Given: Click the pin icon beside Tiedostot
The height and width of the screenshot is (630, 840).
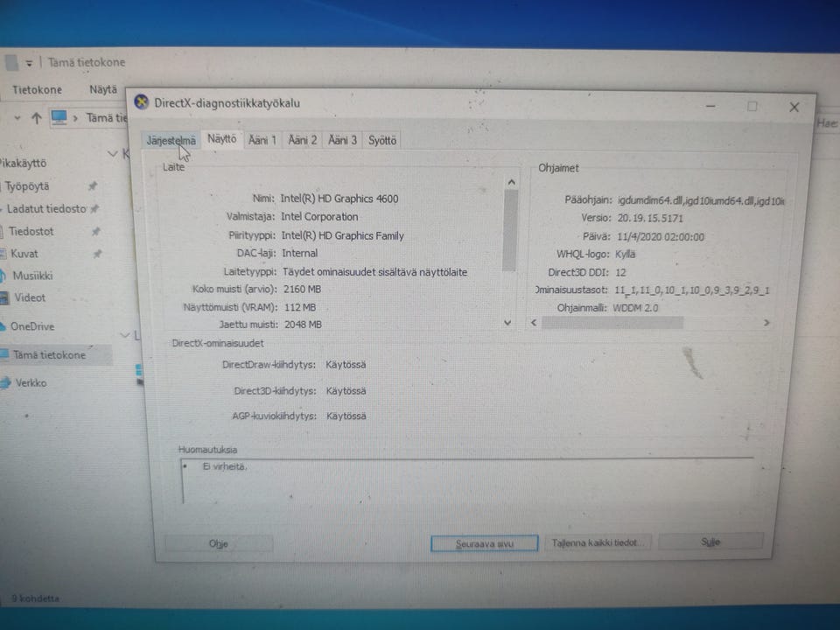Looking at the screenshot, I should [96, 231].
